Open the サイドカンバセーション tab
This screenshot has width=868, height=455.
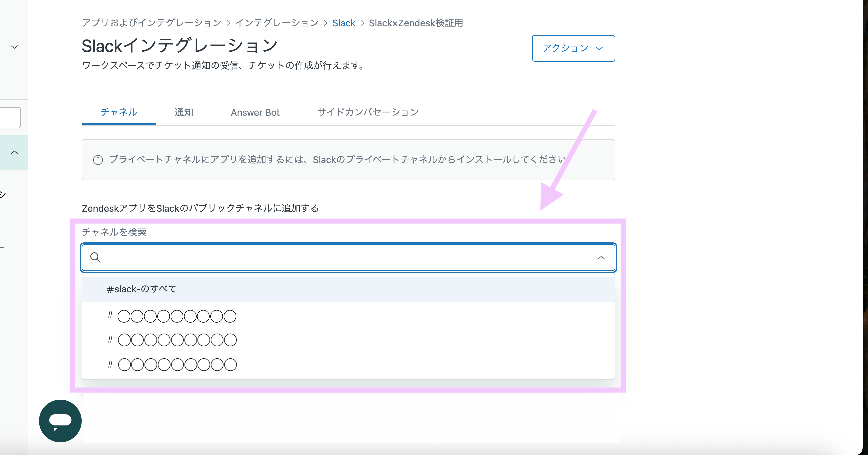point(368,112)
